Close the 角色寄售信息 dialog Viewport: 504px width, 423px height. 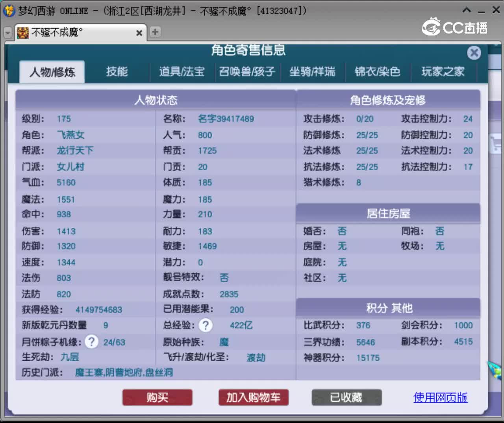[474, 53]
